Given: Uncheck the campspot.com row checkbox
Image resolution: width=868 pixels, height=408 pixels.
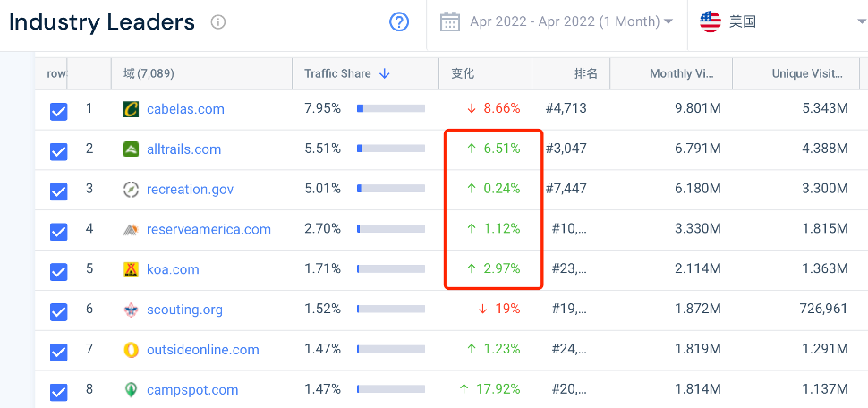Looking at the screenshot, I should pyautogui.click(x=59, y=392).
